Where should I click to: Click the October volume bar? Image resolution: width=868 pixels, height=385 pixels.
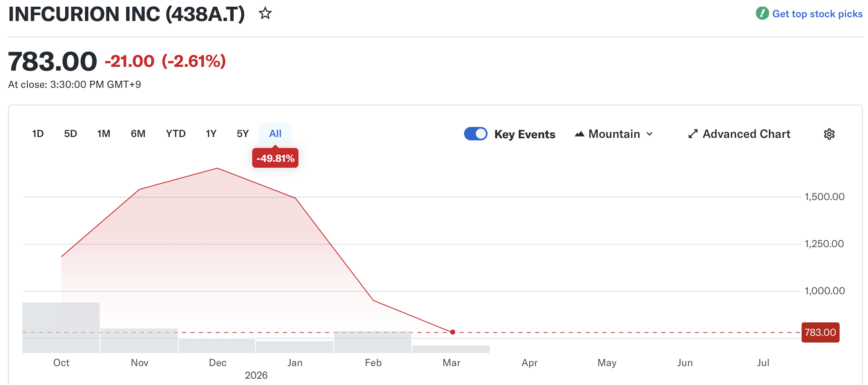(x=61, y=328)
